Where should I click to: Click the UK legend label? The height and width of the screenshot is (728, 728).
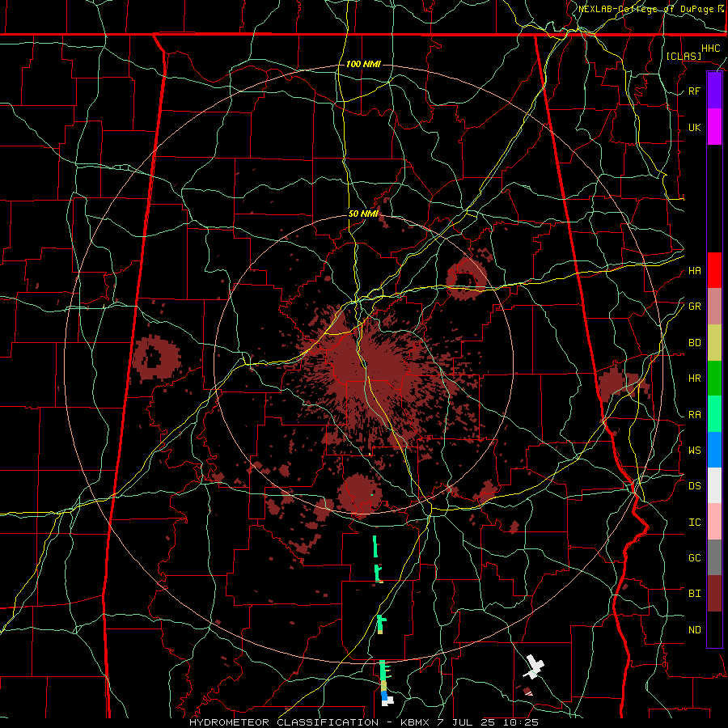[x=694, y=127]
